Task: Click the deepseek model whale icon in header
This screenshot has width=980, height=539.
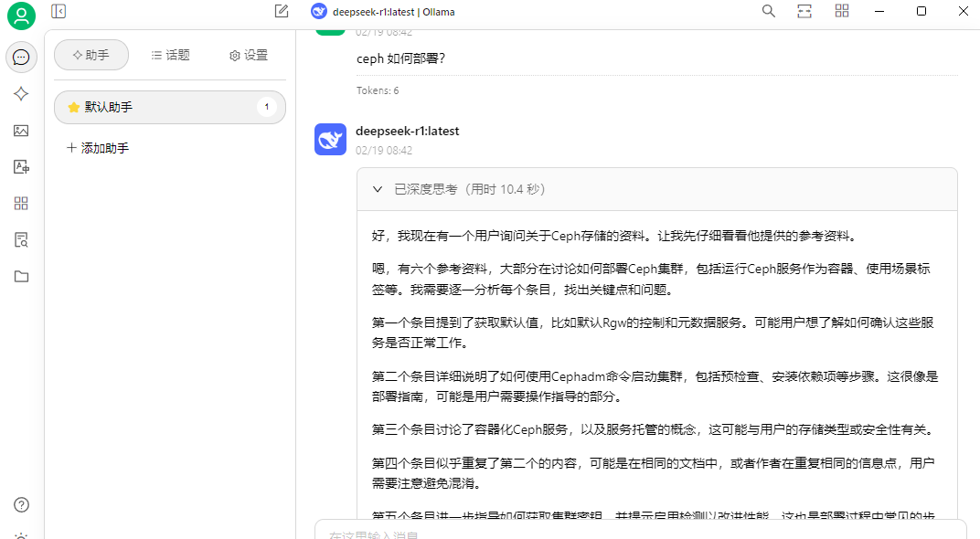Action: tap(319, 11)
